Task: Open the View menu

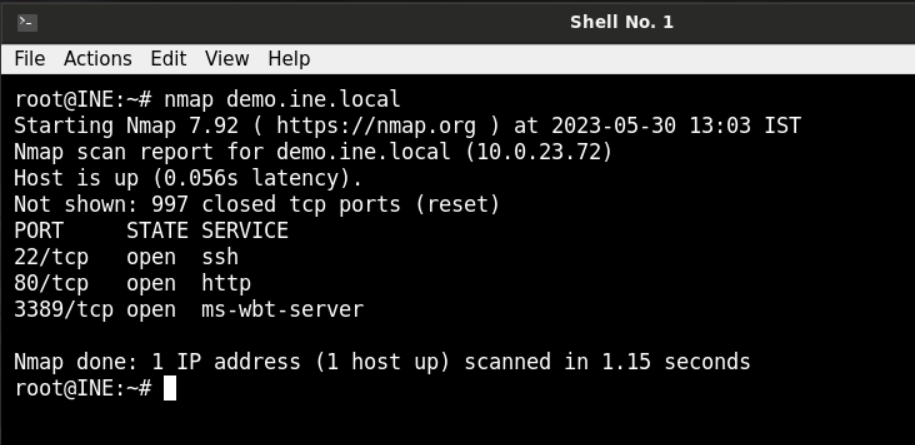Action: pos(227,59)
